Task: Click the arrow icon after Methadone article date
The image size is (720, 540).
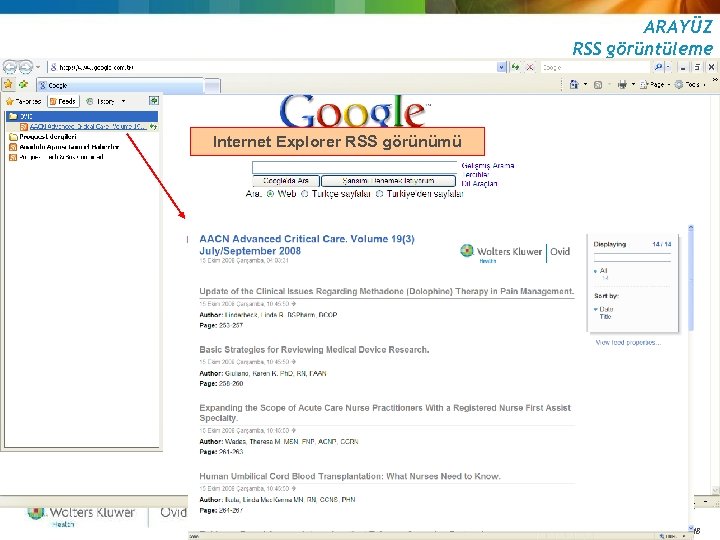Action: 293,304
